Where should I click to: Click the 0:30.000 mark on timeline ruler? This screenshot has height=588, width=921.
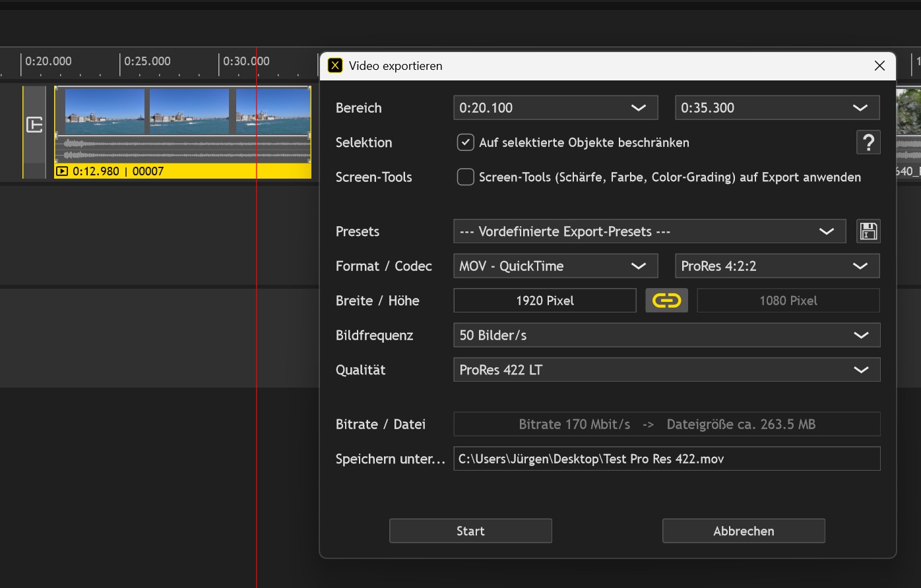pyautogui.click(x=246, y=61)
